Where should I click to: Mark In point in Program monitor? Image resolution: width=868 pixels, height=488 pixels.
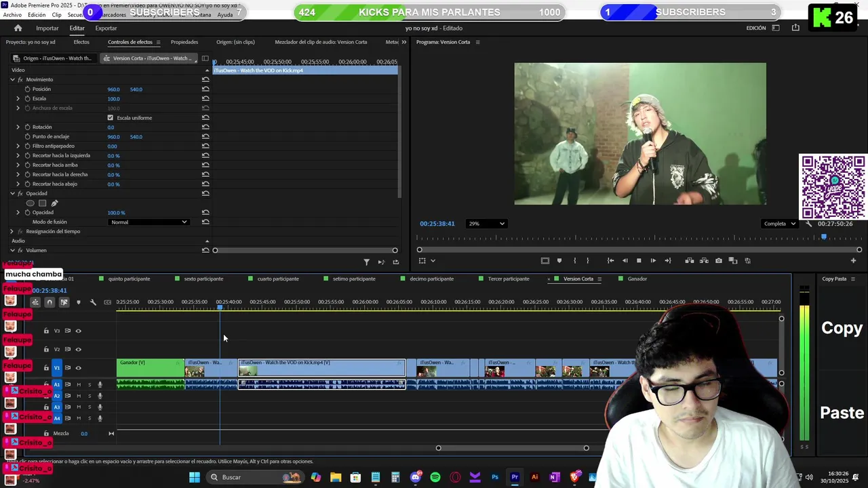click(574, 260)
